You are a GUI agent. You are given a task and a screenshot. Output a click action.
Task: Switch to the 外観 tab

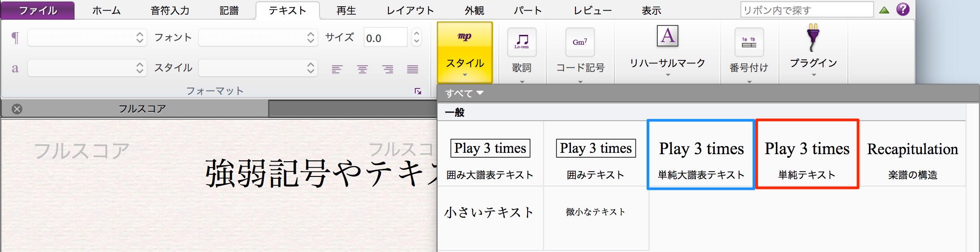pos(474,11)
